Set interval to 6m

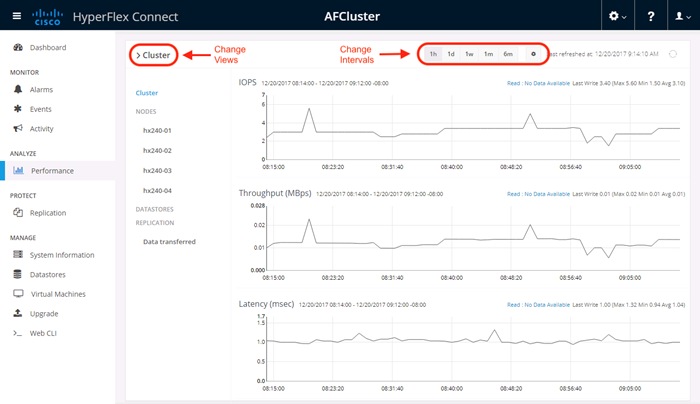pyautogui.click(x=508, y=54)
